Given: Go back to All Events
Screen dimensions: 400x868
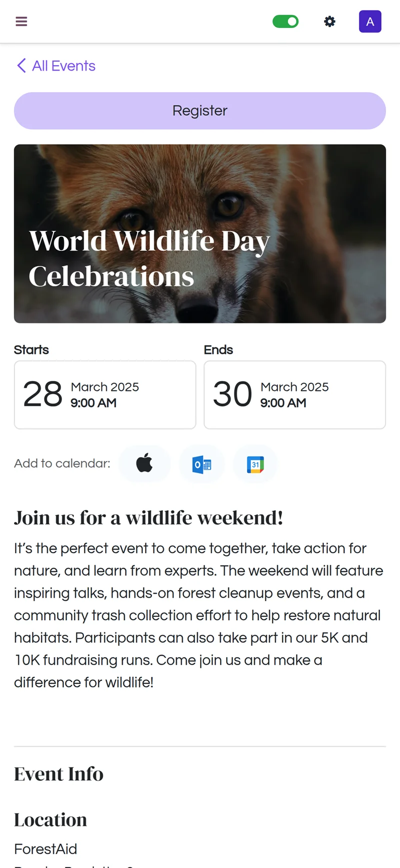Looking at the screenshot, I should (x=63, y=66).
